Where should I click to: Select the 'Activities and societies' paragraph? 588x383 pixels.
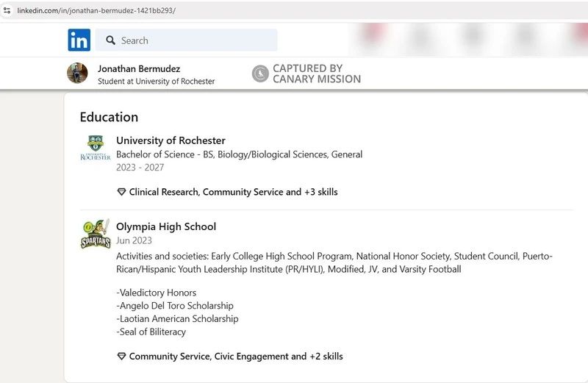[334, 262]
